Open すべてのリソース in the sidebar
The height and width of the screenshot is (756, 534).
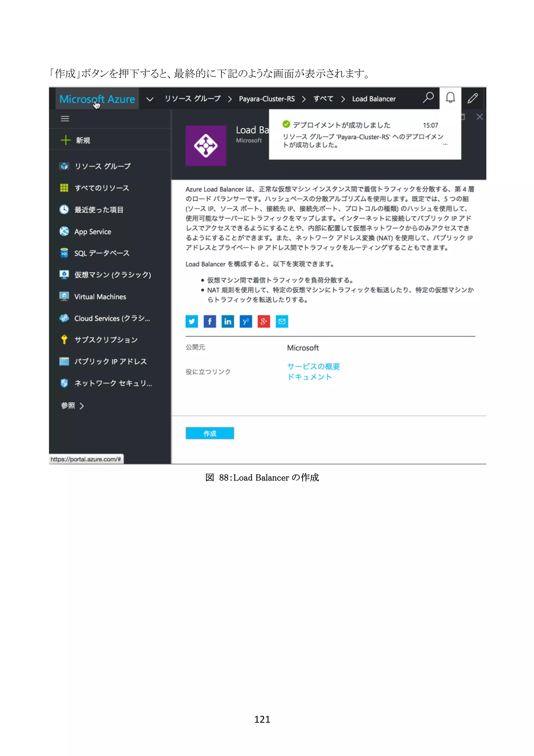click(x=102, y=188)
